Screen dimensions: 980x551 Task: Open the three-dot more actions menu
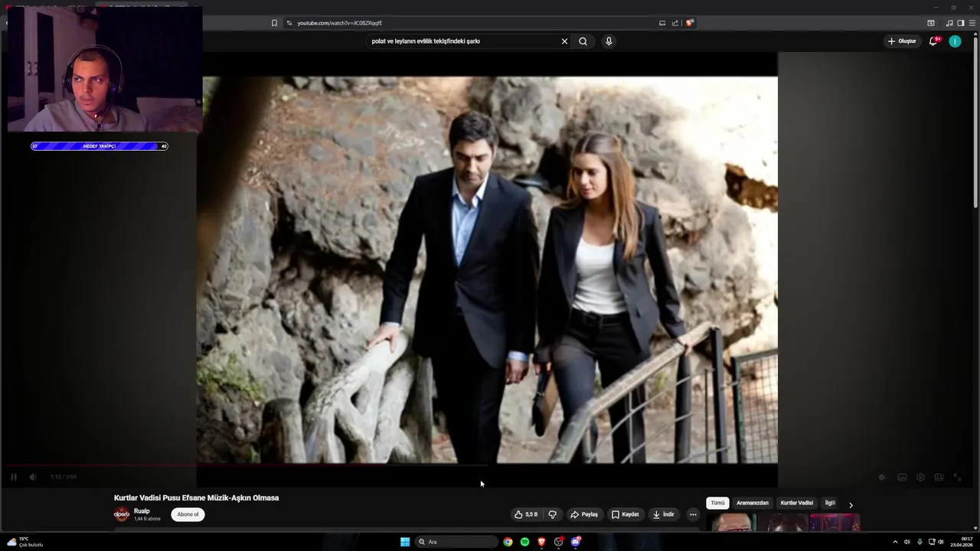[x=693, y=514]
